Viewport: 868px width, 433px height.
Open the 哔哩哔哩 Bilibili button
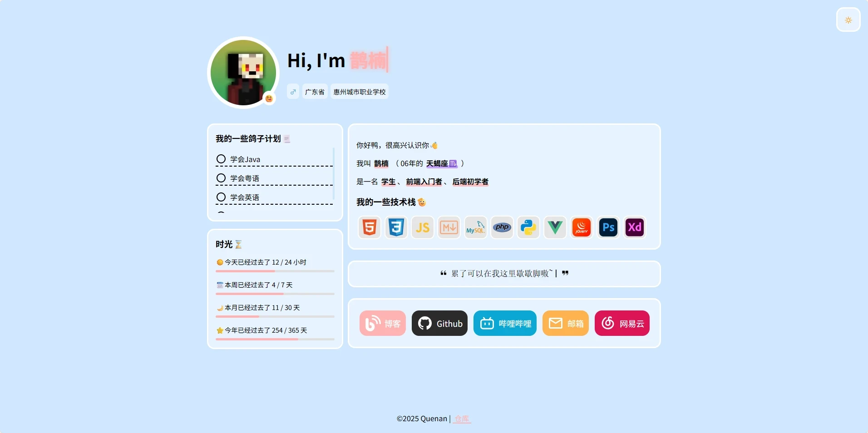click(505, 323)
